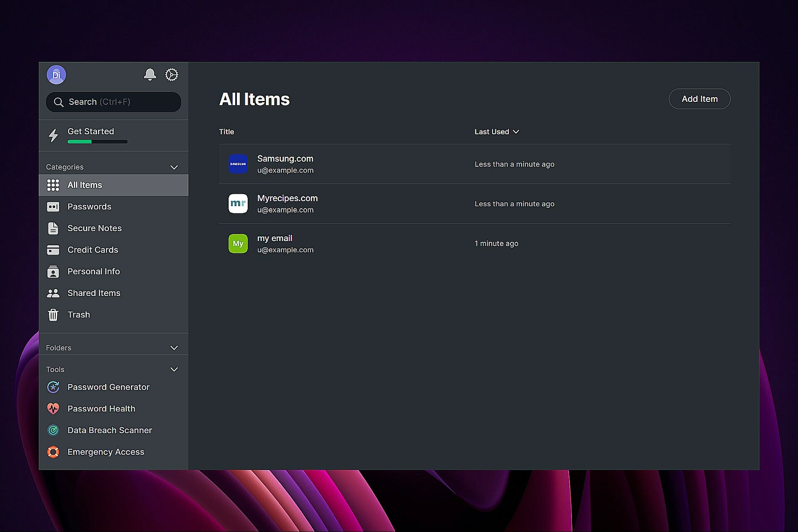
Task: Click the Add Item button
Action: click(x=699, y=99)
